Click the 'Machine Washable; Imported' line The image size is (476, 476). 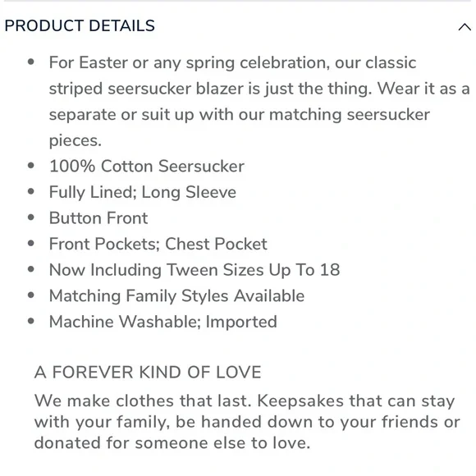pyautogui.click(x=163, y=322)
